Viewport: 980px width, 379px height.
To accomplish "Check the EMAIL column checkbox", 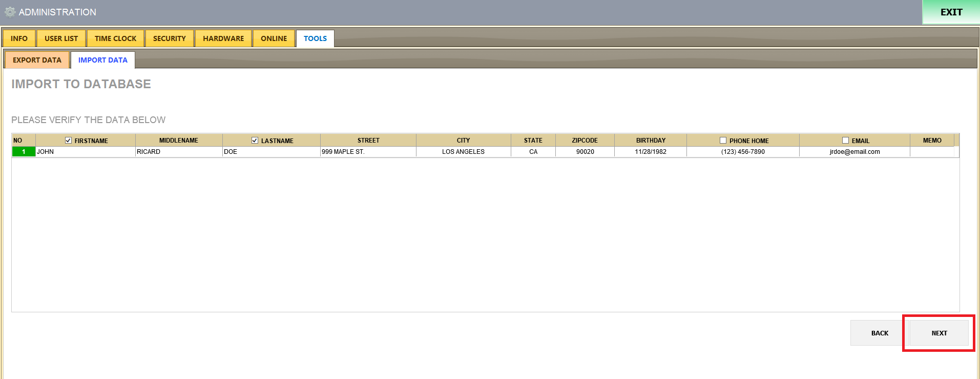I will tap(845, 141).
